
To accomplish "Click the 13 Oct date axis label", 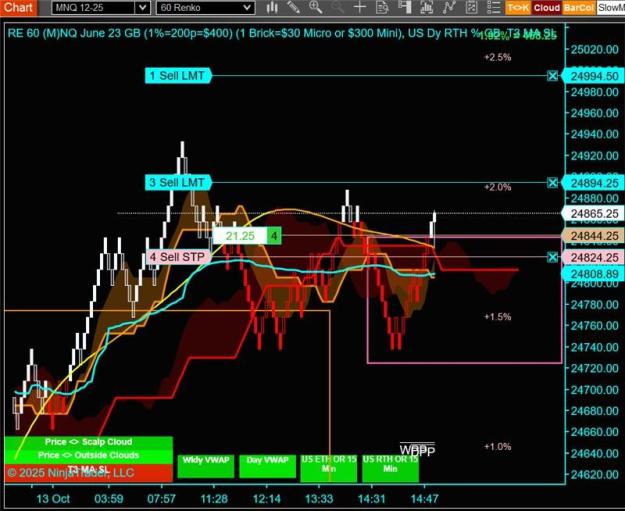I will pyautogui.click(x=53, y=499).
